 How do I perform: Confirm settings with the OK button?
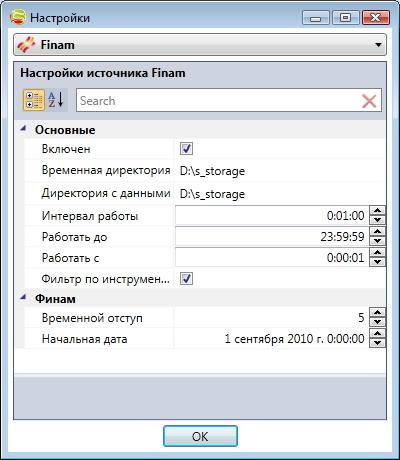(200, 436)
